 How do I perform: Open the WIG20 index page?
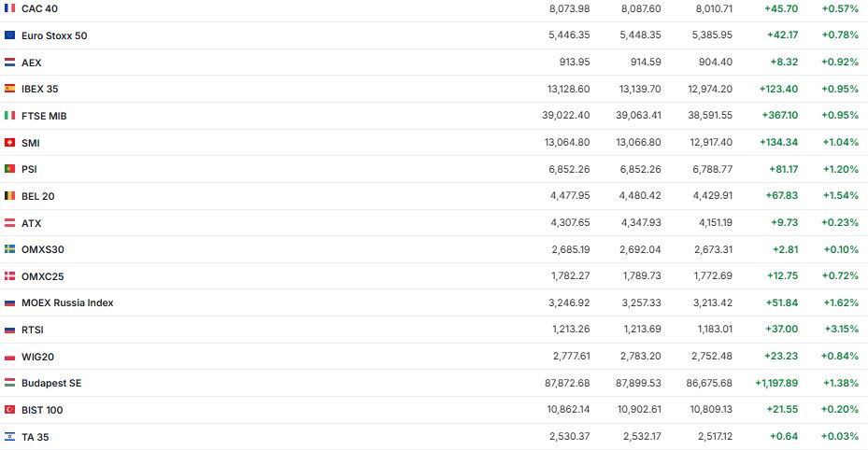(38, 357)
